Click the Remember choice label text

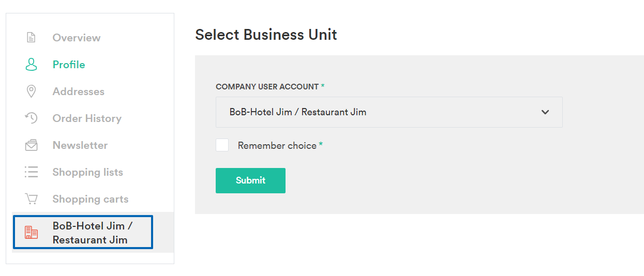[x=277, y=146]
